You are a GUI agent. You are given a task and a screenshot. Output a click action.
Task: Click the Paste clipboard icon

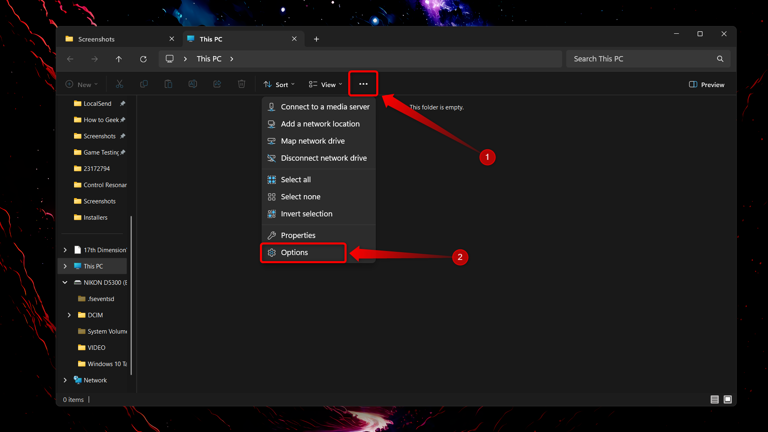pos(168,84)
